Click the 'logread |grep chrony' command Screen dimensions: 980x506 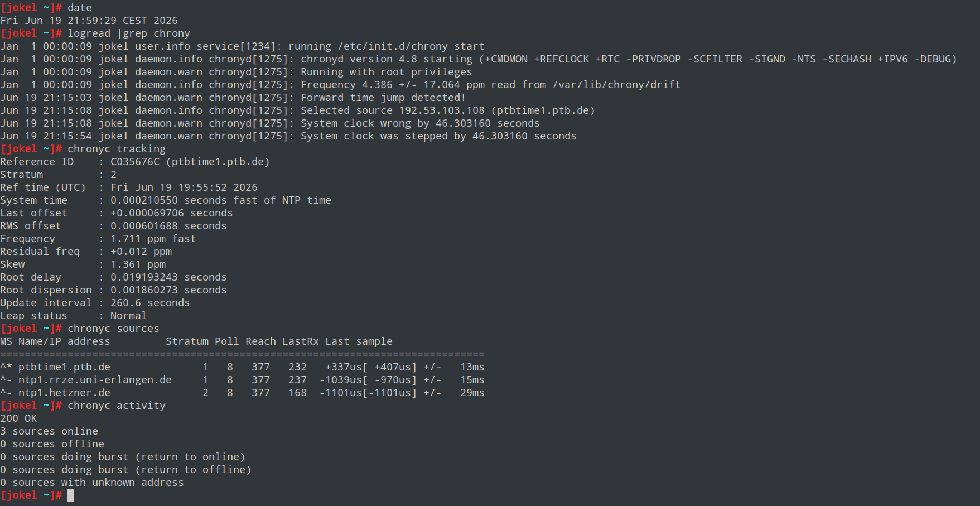coord(129,33)
